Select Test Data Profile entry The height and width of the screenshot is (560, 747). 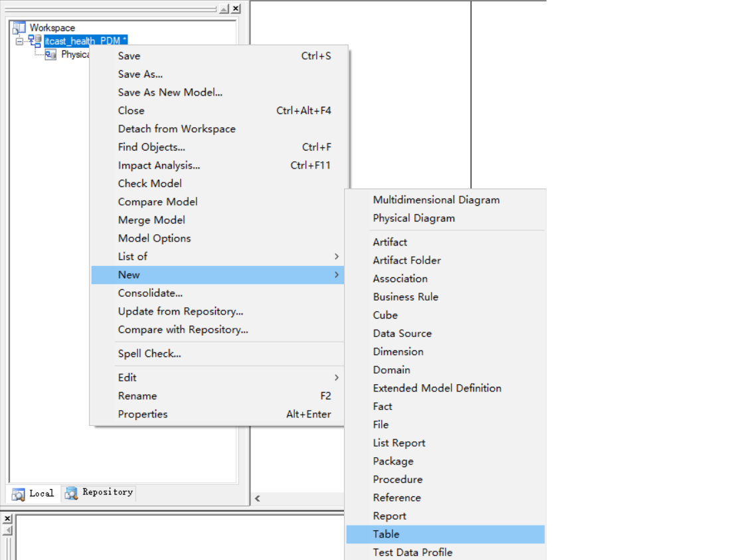[446, 553]
